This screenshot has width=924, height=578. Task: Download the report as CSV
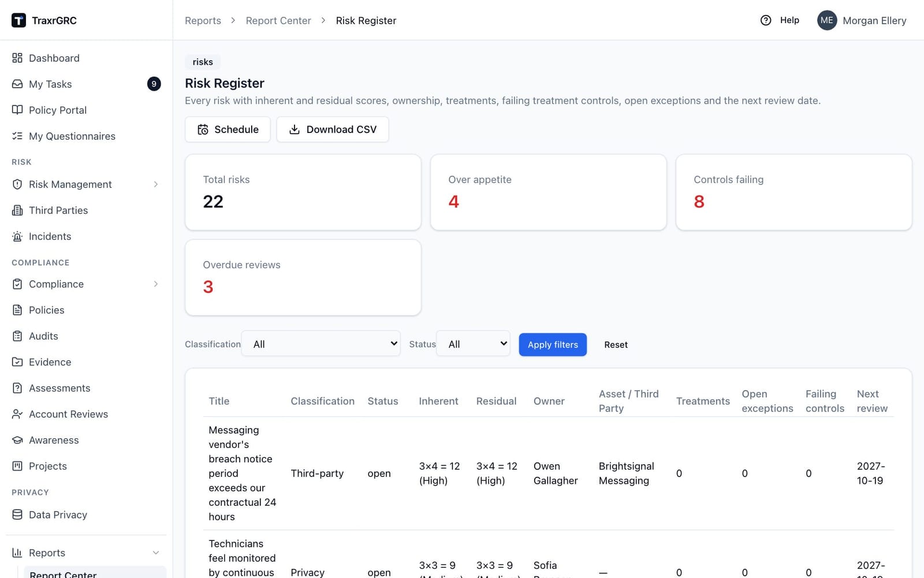pyautogui.click(x=333, y=129)
